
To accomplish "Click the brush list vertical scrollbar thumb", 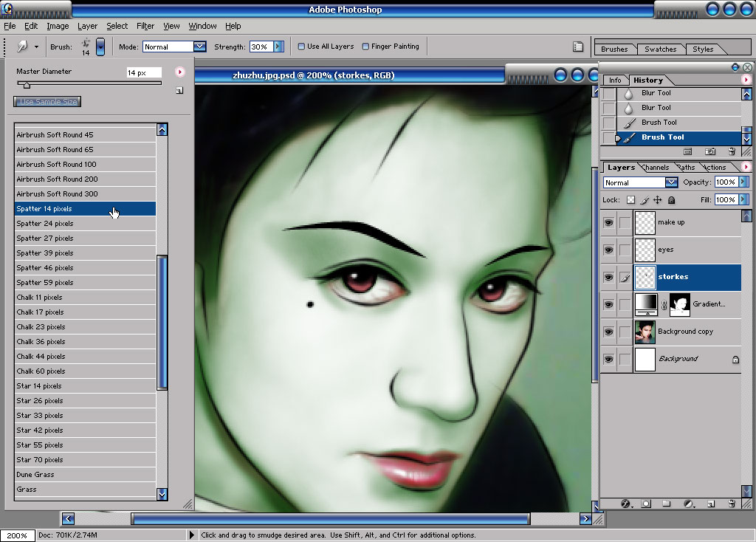I will 162,322.
